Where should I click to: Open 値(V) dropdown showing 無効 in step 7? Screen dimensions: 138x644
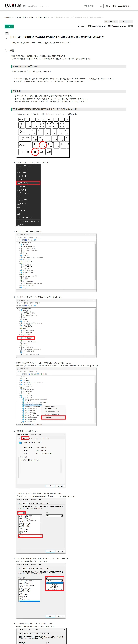54,516
